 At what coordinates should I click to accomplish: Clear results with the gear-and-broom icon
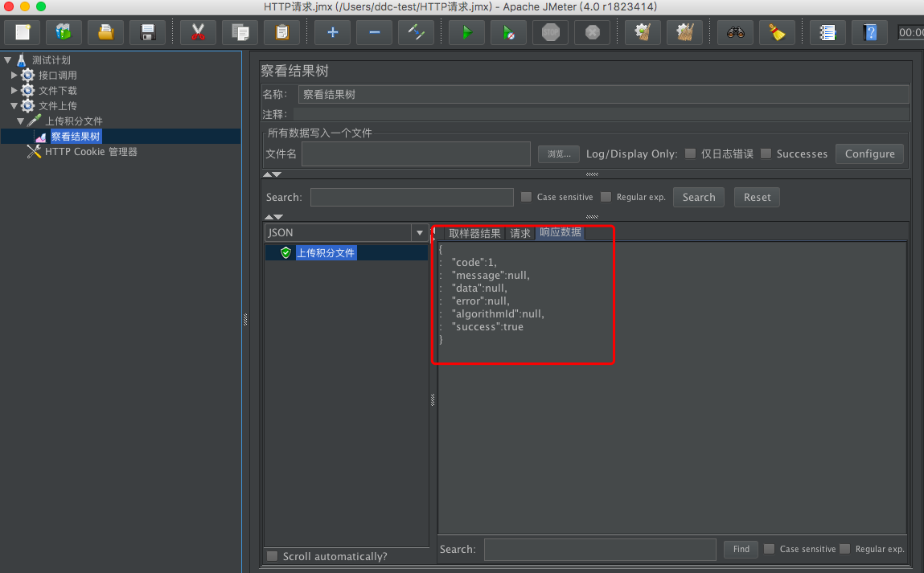(x=643, y=32)
